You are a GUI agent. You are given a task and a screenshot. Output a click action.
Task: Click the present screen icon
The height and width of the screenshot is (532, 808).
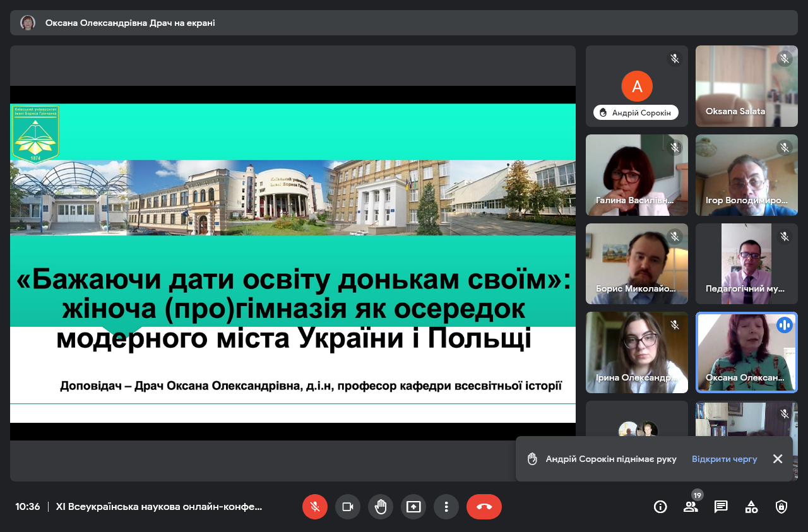click(413, 507)
